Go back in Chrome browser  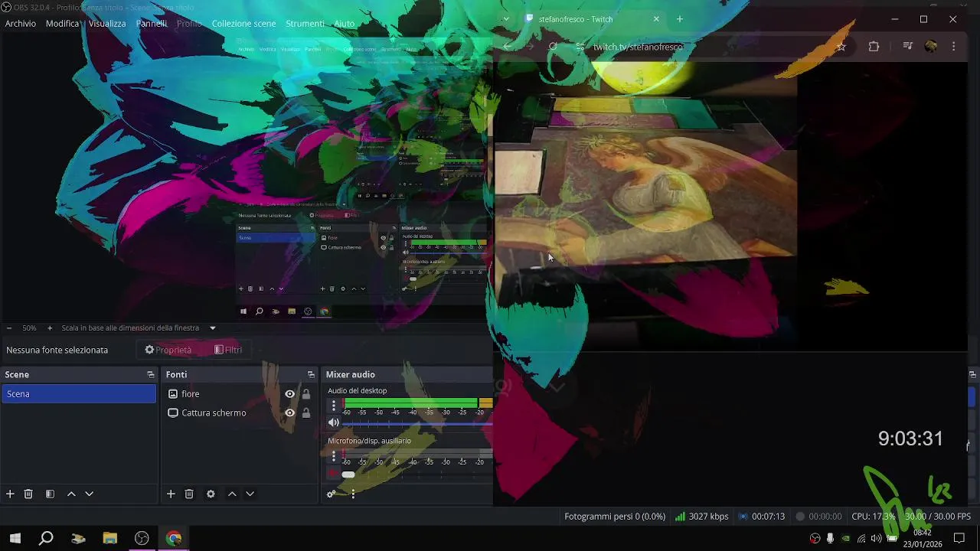pyautogui.click(x=508, y=47)
